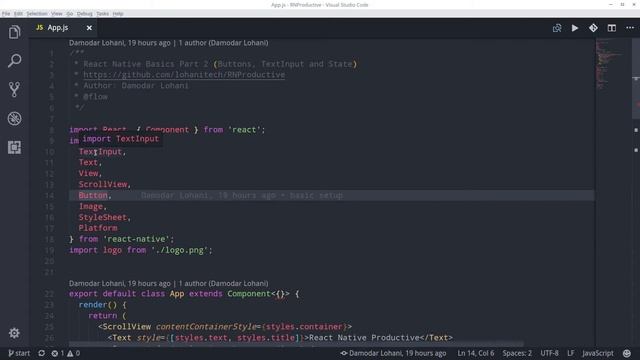Screen dimensions: 640x360
Task: Click the synchronize changes icon in the status bar
Action: [41, 353]
